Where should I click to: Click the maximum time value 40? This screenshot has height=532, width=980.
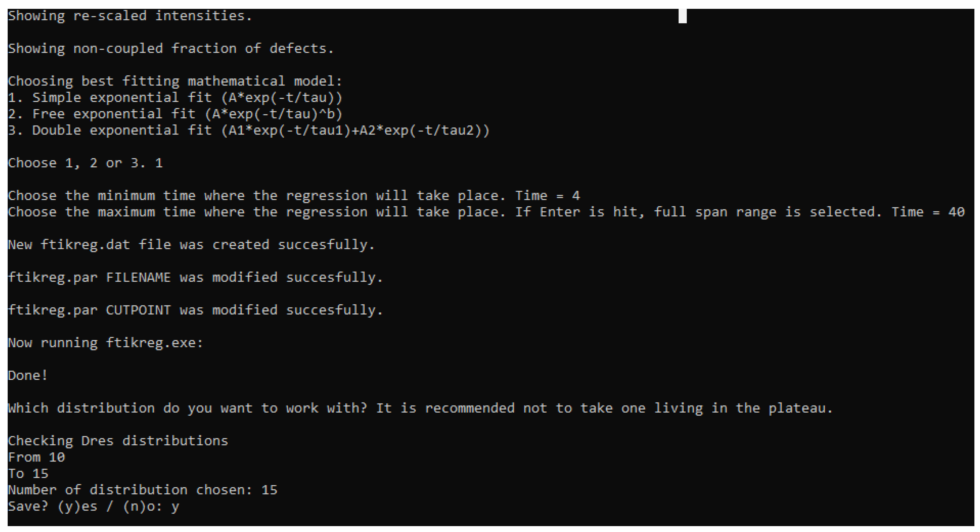click(956, 212)
